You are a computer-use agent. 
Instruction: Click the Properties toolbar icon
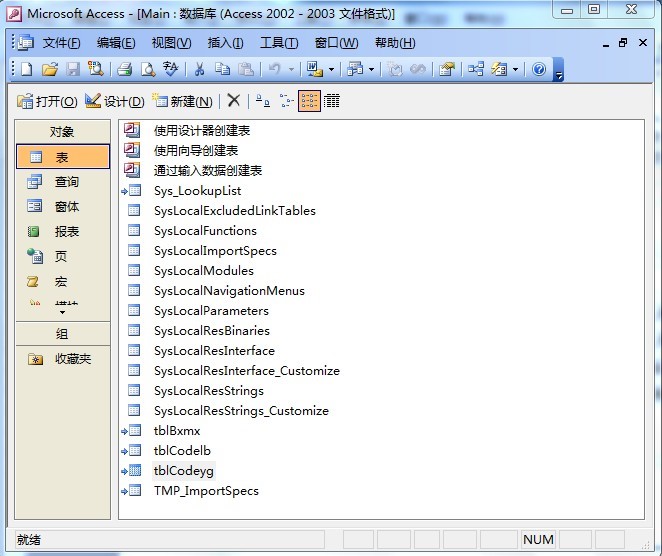point(447,69)
